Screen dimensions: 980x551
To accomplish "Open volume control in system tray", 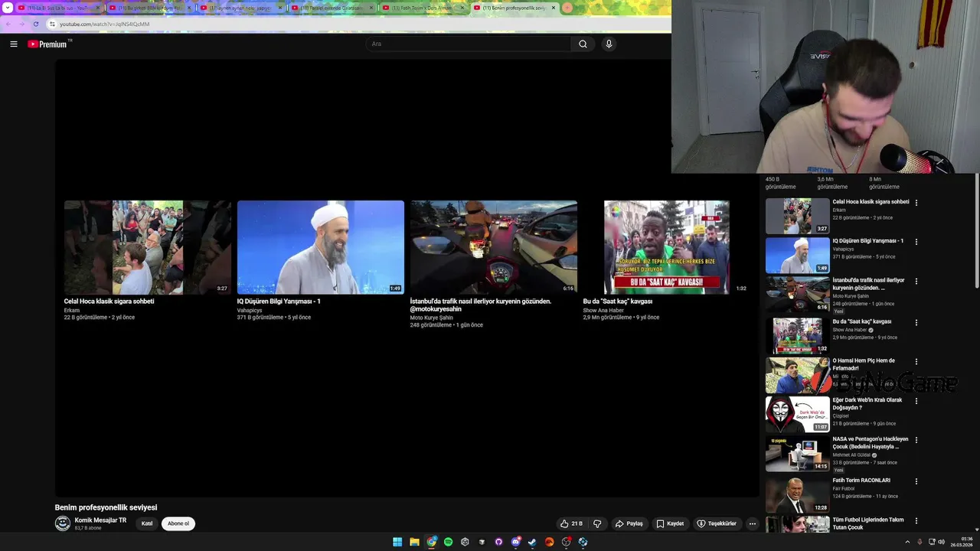I will pos(941,542).
